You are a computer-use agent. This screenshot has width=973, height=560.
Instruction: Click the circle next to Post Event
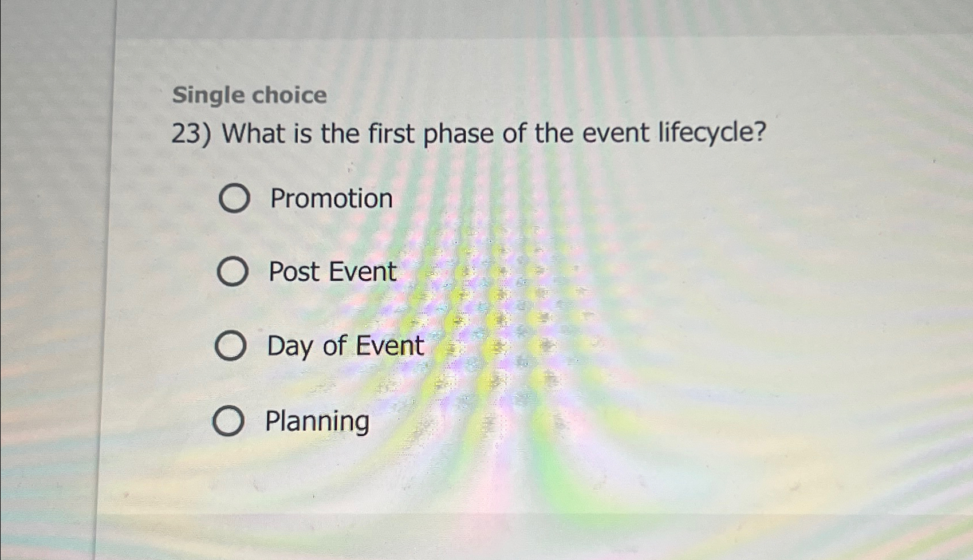click(233, 271)
